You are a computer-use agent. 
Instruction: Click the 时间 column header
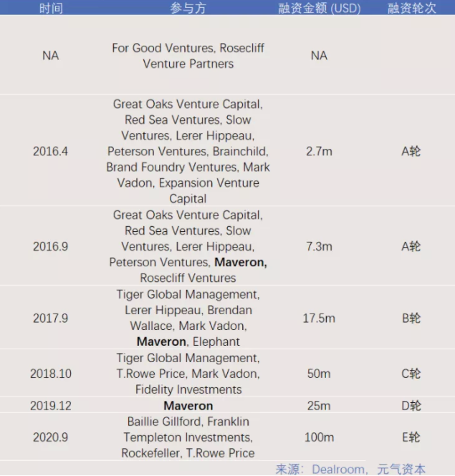point(50,9)
